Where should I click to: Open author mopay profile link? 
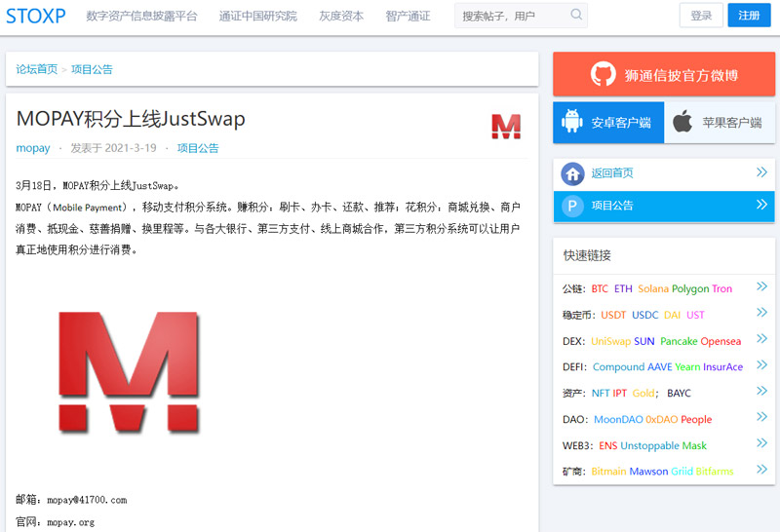33,148
